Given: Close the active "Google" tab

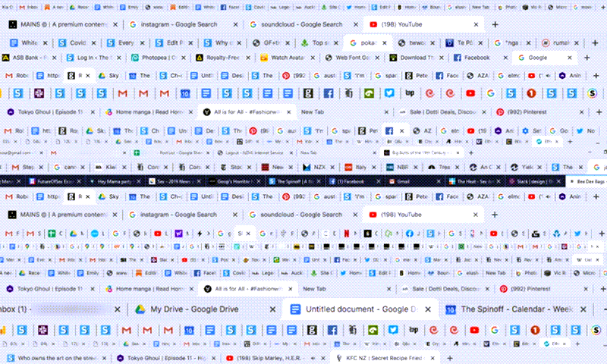Looking at the screenshot, I should [x=570, y=58].
